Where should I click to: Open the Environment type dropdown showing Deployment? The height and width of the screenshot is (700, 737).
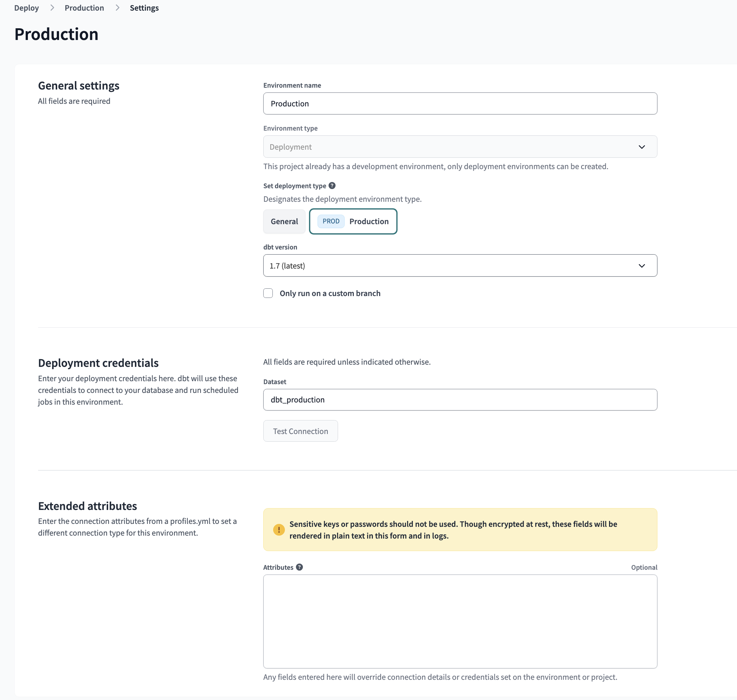[460, 147]
